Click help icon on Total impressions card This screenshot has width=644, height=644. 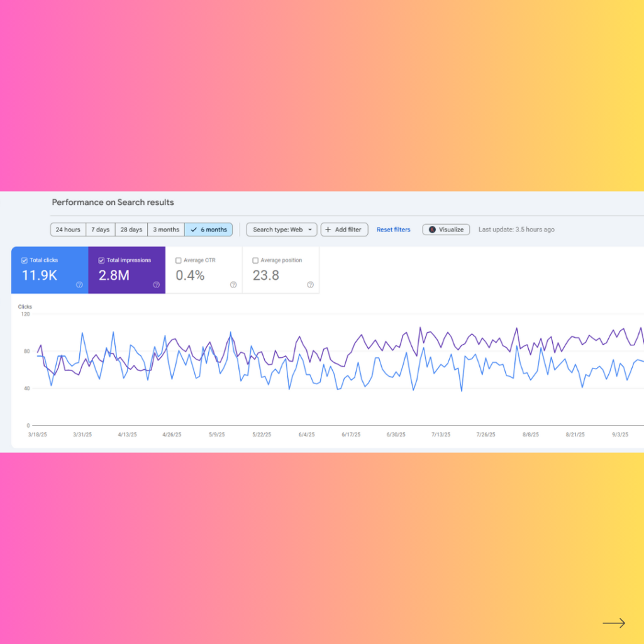pyautogui.click(x=157, y=285)
